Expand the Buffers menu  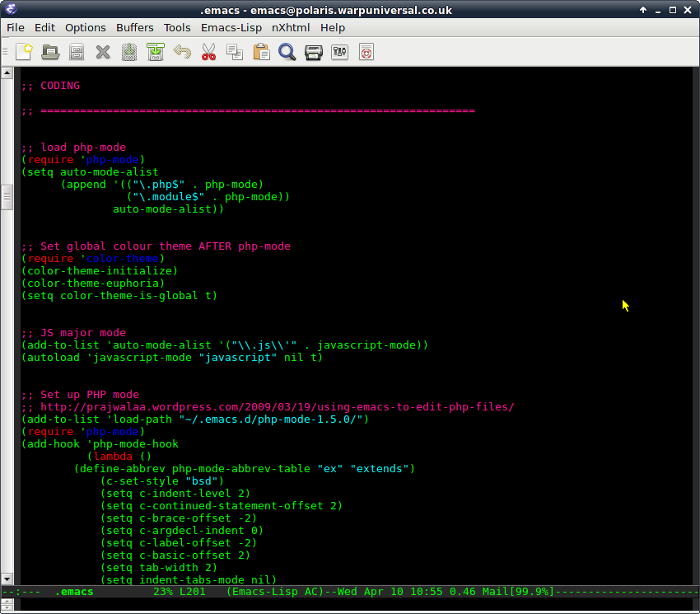pos(134,27)
